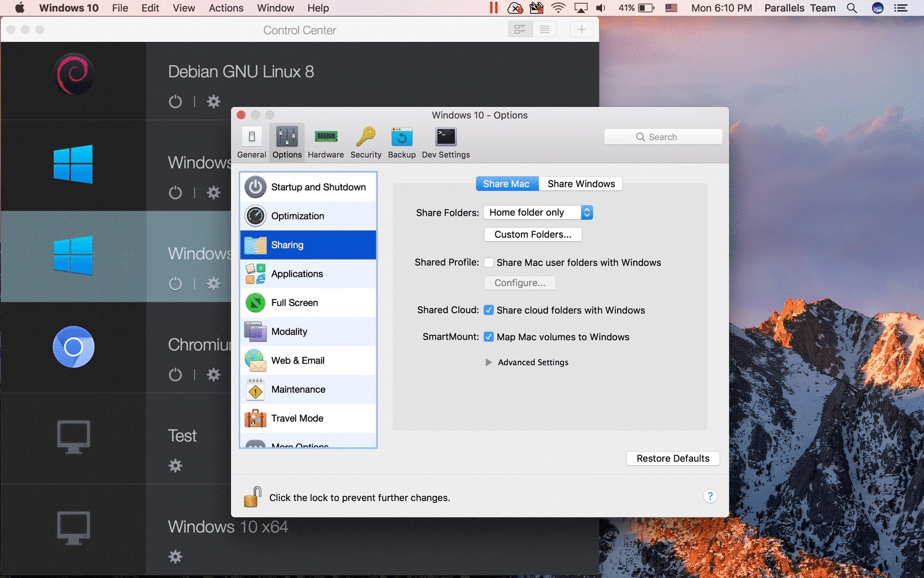
Task: Open the Actions menu
Action: 226,8
